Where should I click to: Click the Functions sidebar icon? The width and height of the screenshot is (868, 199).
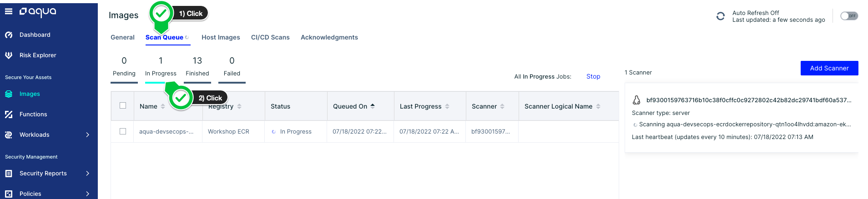(9, 114)
